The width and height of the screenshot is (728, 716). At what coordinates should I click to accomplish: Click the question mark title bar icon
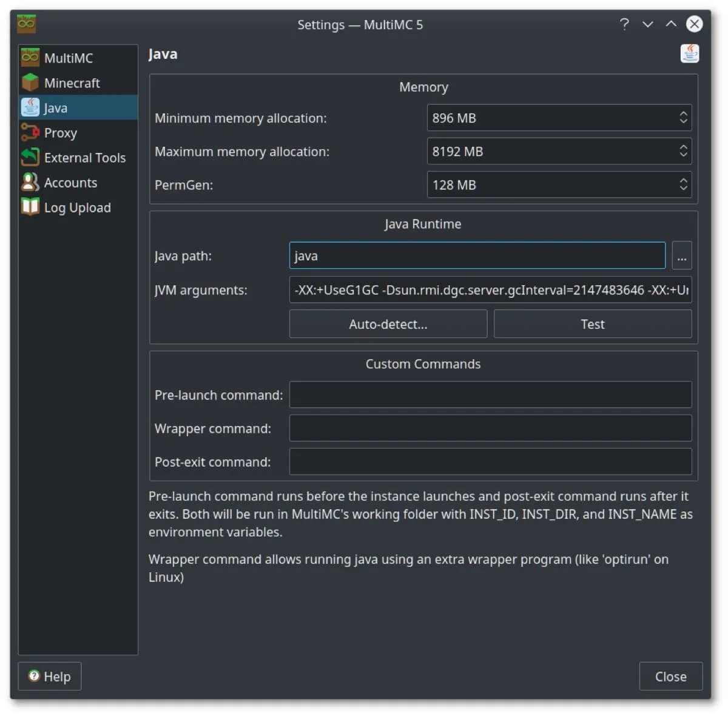click(624, 24)
